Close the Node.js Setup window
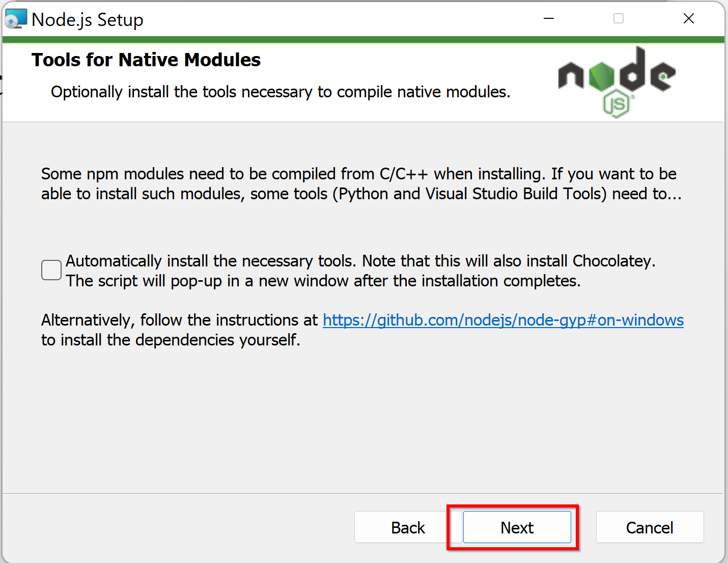728x563 pixels. 689,19
